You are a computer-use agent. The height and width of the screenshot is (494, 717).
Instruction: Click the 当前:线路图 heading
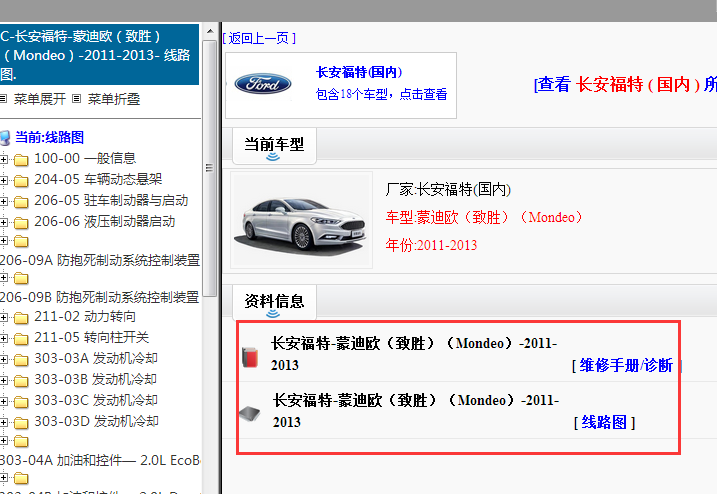point(49,137)
